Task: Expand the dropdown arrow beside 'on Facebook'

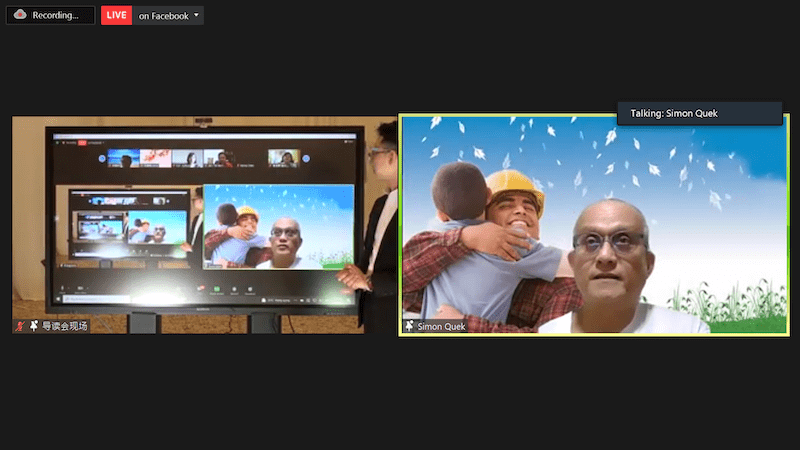Action: (196, 16)
